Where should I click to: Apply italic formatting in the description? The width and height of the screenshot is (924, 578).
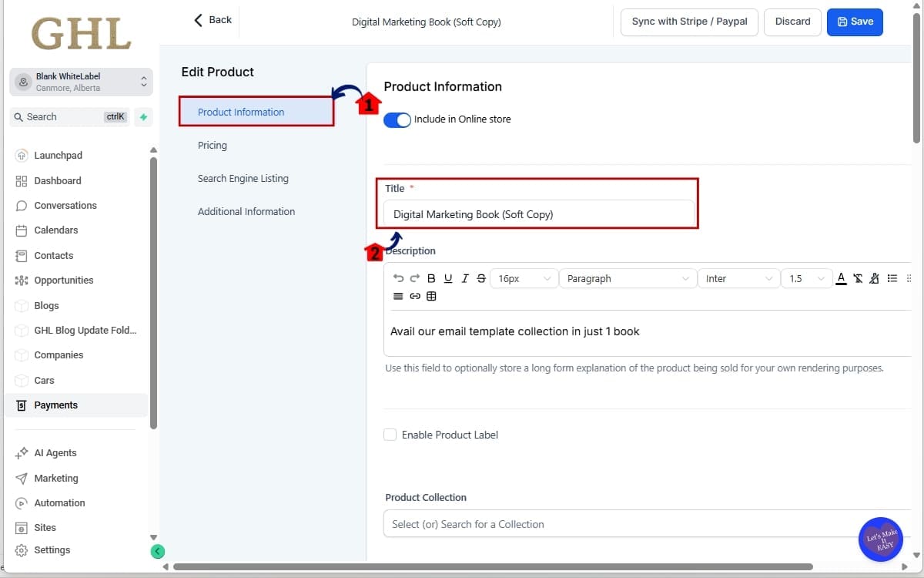click(464, 278)
